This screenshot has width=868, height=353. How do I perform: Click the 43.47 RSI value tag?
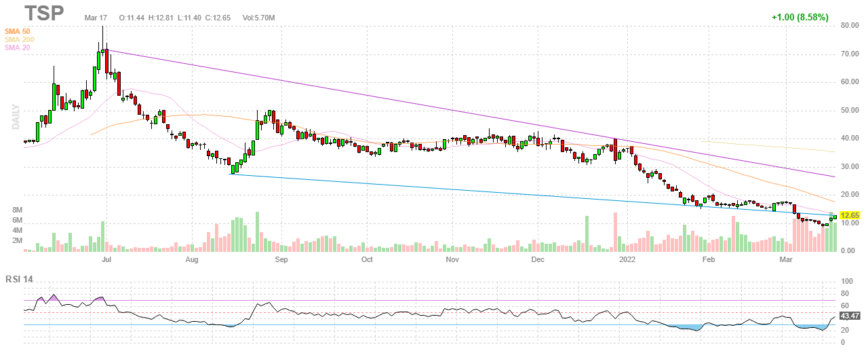(850, 316)
